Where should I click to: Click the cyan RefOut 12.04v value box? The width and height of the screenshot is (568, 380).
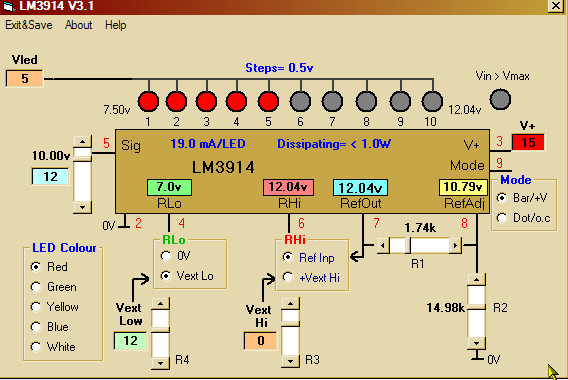(360, 188)
